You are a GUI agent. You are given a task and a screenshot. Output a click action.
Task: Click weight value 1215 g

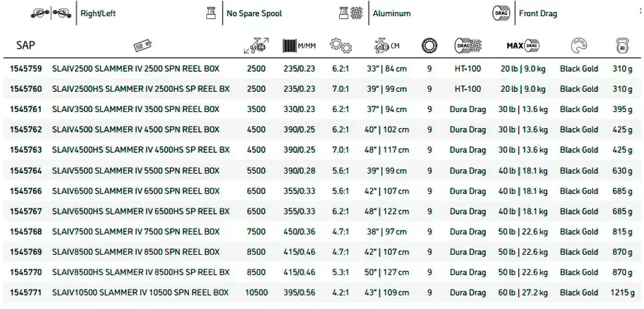click(x=623, y=292)
